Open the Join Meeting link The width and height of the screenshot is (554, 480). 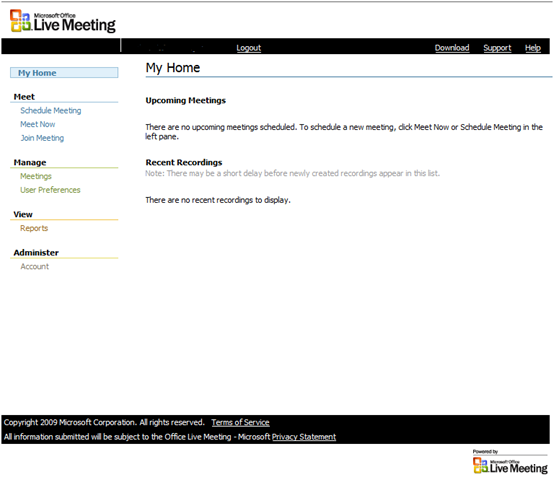42,138
